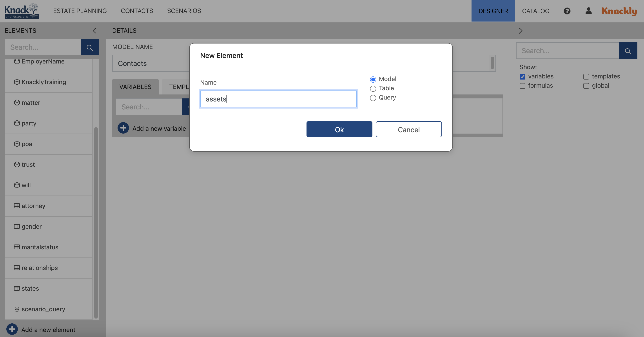Click Ok to create the assets element
Viewport: 644px width, 337px height.
[x=339, y=129]
